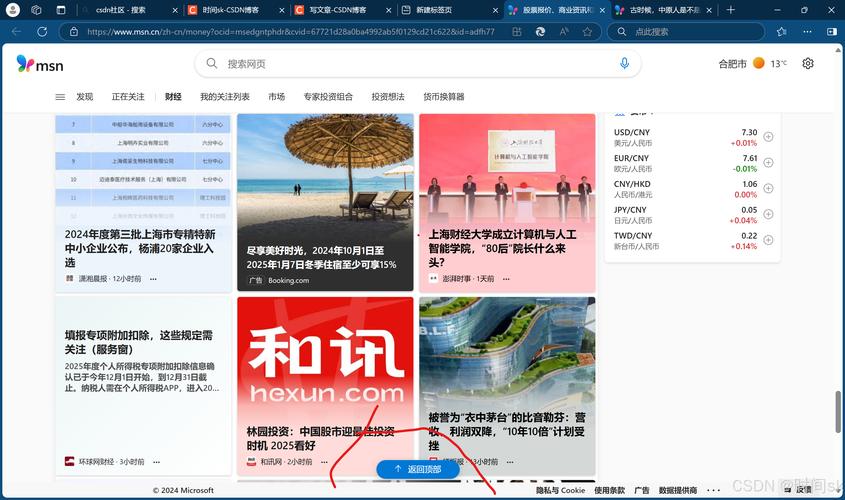Add CNY/HKD to watchlist
The image size is (845, 500).
[768, 189]
